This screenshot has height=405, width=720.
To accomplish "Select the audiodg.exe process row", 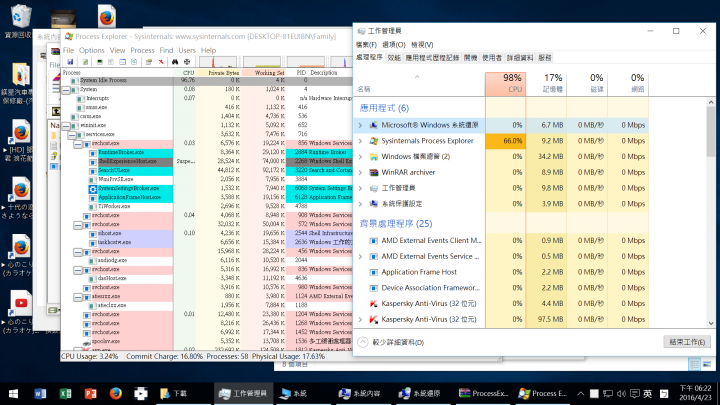I will (207, 260).
